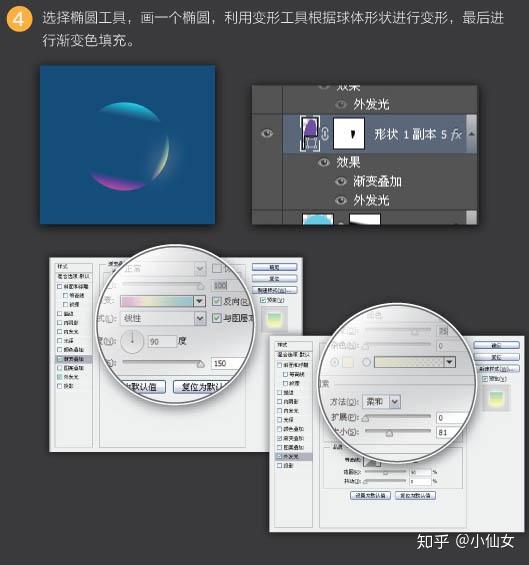
Task: Select the purple layer thumbnail of 形状 1 副本 5
Action: tap(310, 133)
